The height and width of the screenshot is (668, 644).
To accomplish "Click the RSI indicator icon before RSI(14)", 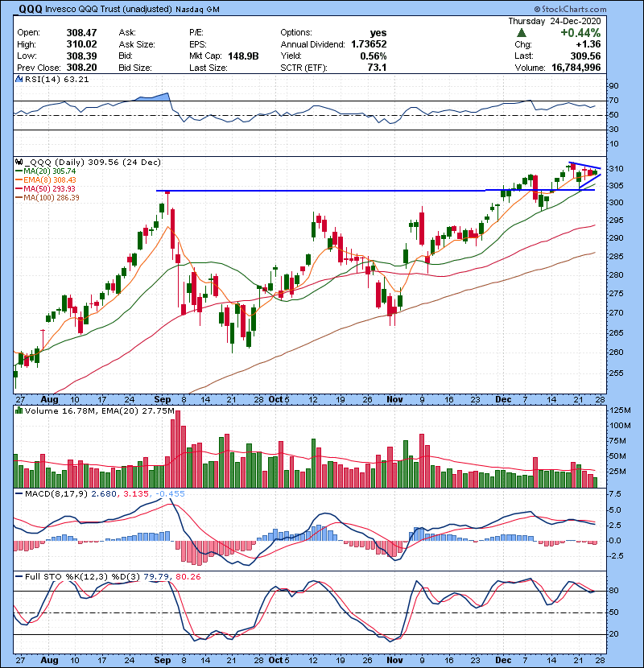I will pos(19,79).
